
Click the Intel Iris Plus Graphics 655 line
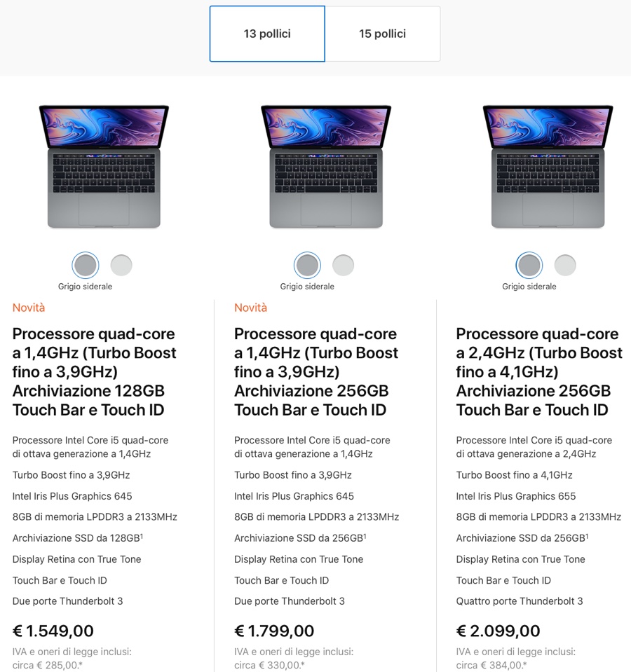tap(516, 496)
